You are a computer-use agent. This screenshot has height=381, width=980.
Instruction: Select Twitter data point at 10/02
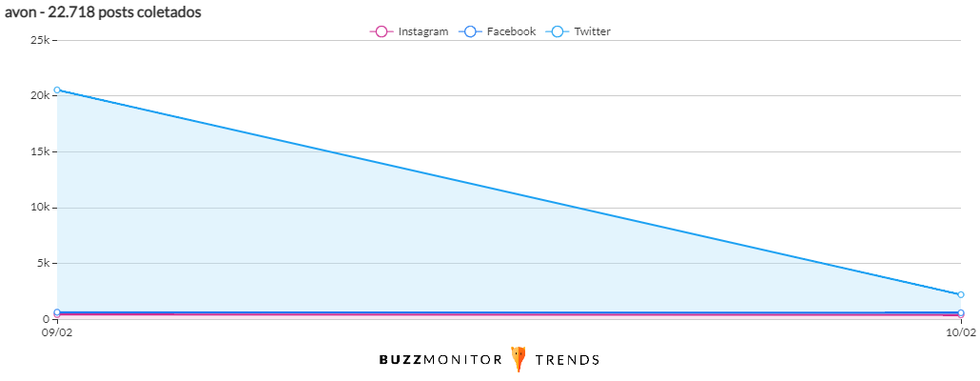click(961, 294)
